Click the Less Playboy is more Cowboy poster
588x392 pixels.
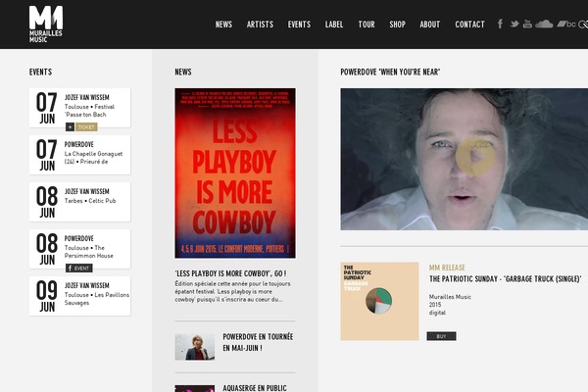(235, 173)
